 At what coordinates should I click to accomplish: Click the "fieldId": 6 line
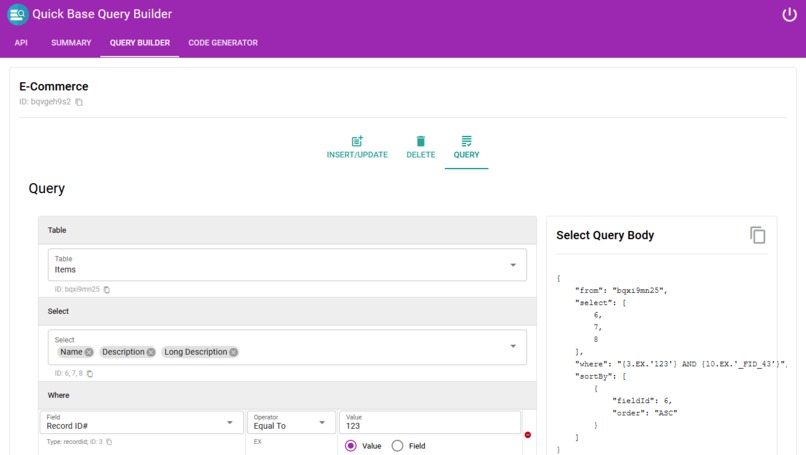pos(642,401)
